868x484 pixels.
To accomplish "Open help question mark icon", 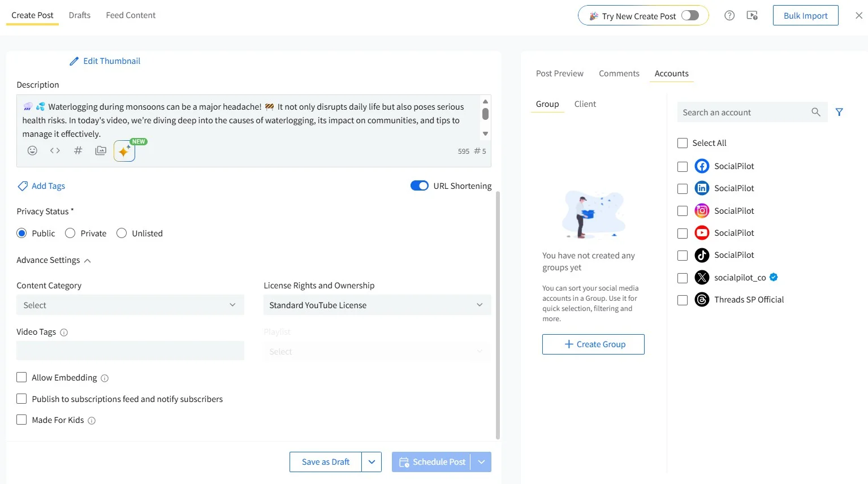I will [x=729, y=16].
